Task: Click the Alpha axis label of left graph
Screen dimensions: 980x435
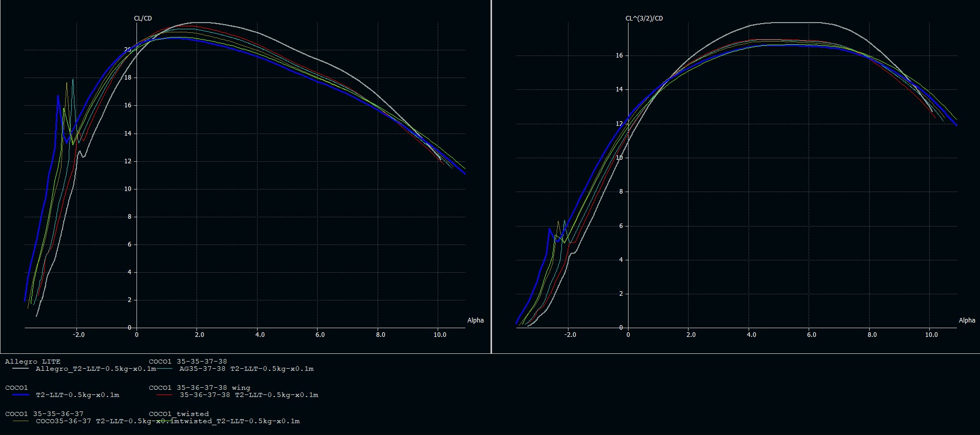Action: 475,320
